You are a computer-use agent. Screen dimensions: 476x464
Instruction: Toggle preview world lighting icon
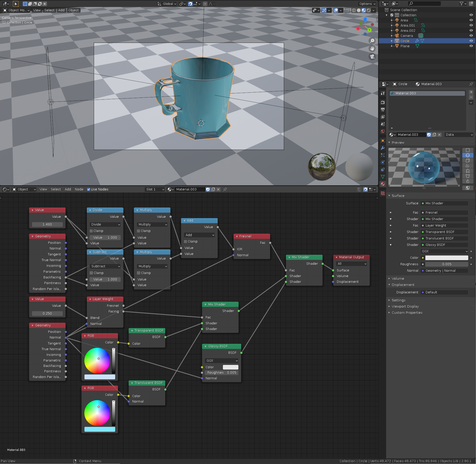coord(467,188)
